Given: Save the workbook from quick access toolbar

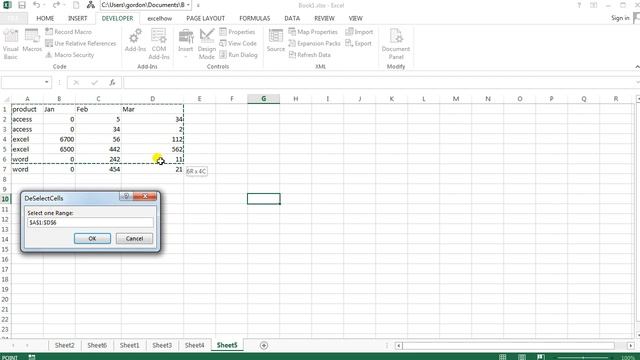Looking at the screenshot, I should [x=22, y=5].
